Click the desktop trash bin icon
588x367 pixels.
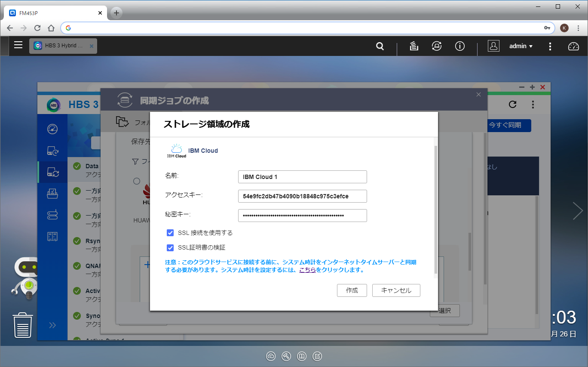pyautogui.click(x=22, y=325)
